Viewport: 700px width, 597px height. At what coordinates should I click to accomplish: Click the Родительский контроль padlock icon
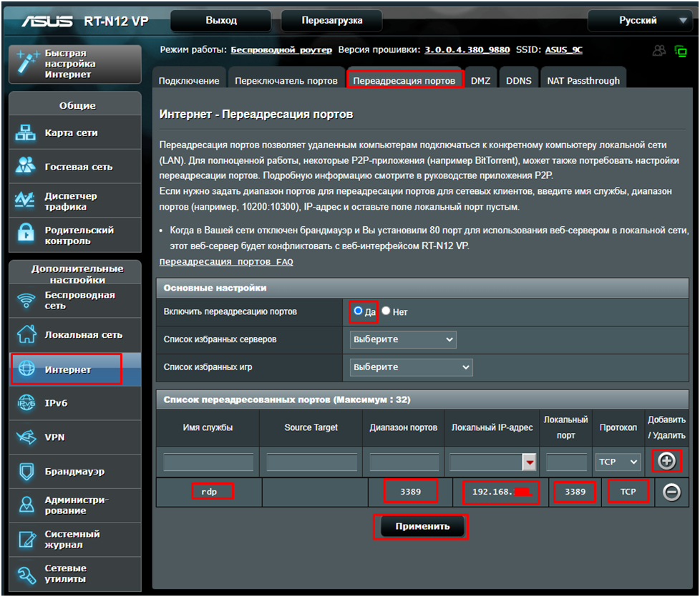click(26, 233)
